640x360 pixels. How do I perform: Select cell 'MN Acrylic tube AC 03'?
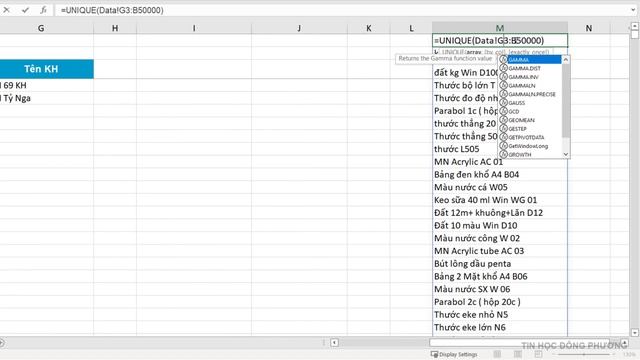click(x=500, y=251)
